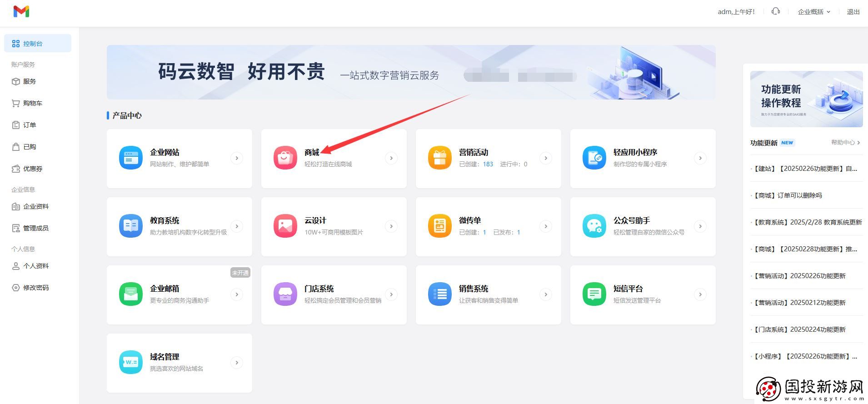Open the 【商城】订单可以删除吗 news item
The width and height of the screenshot is (868, 404).
[x=788, y=195]
